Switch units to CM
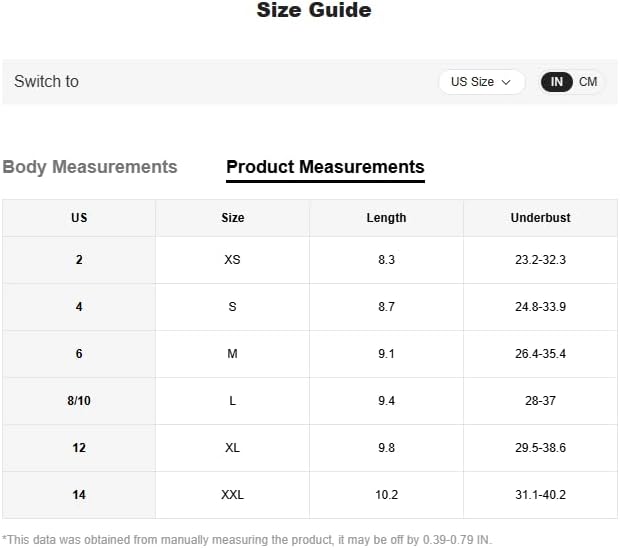 [588, 82]
